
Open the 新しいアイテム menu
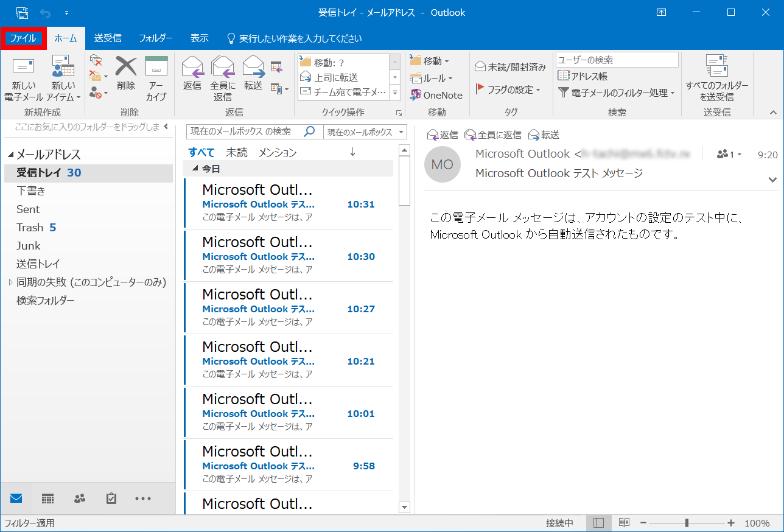click(x=63, y=79)
